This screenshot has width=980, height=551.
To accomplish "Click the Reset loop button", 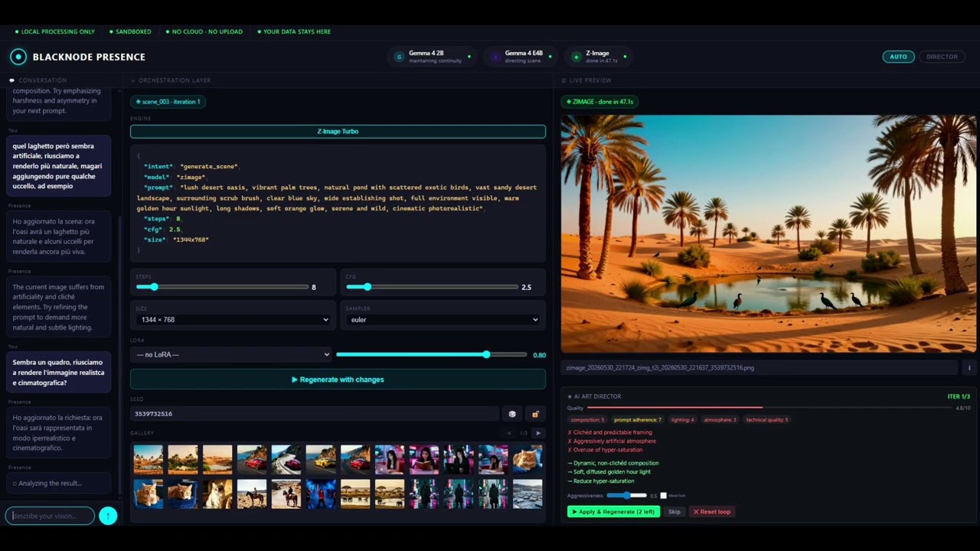I will click(x=712, y=511).
